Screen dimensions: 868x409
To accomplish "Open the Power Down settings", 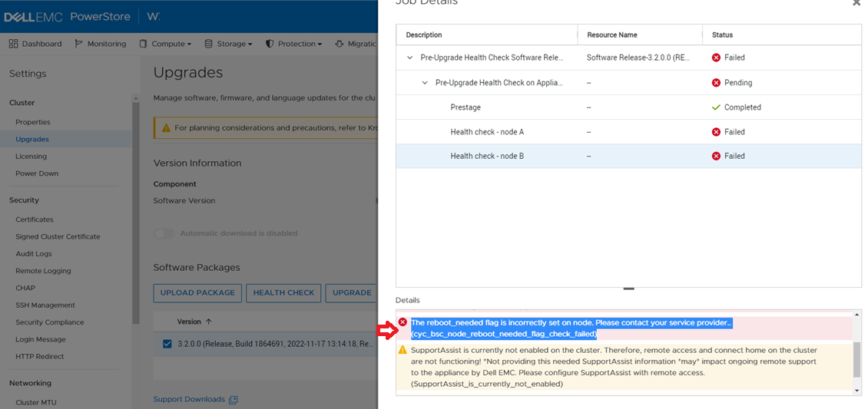I will tap(37, 173).
